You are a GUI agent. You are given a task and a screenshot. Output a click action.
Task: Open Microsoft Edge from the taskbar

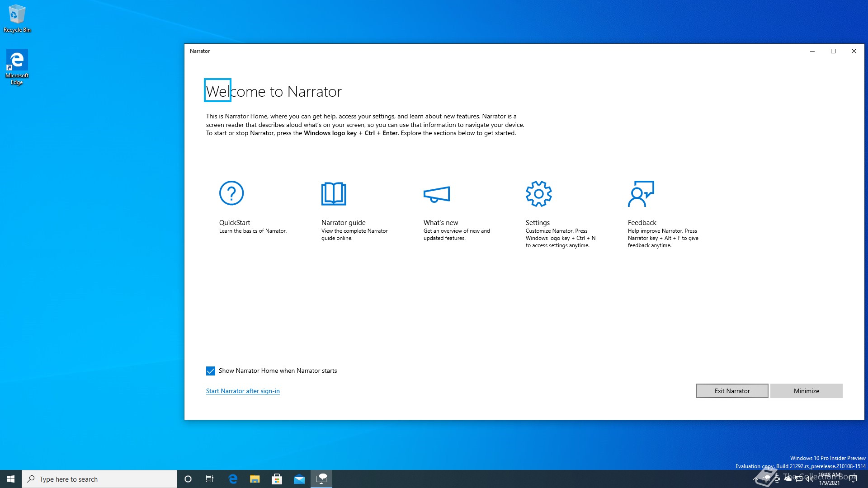233,479
